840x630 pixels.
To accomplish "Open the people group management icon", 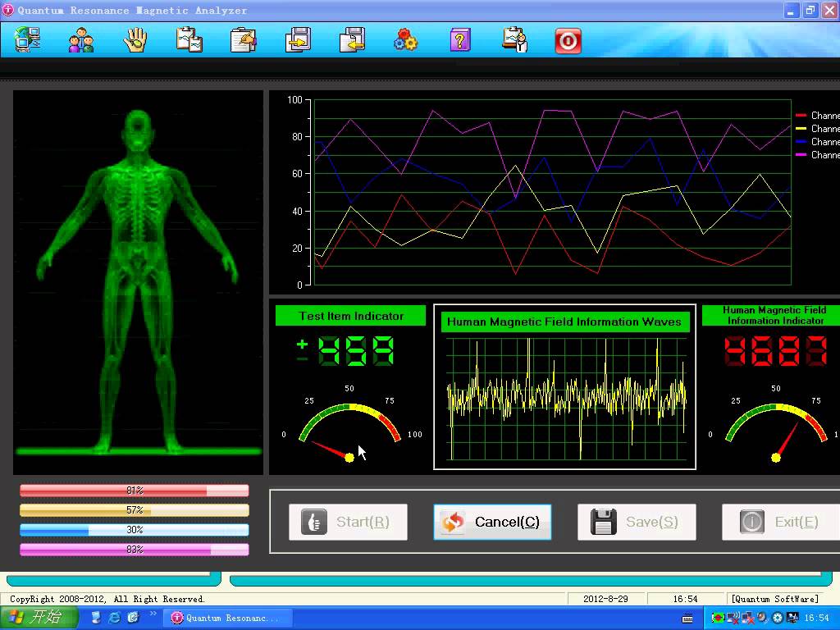I will 81,39.
